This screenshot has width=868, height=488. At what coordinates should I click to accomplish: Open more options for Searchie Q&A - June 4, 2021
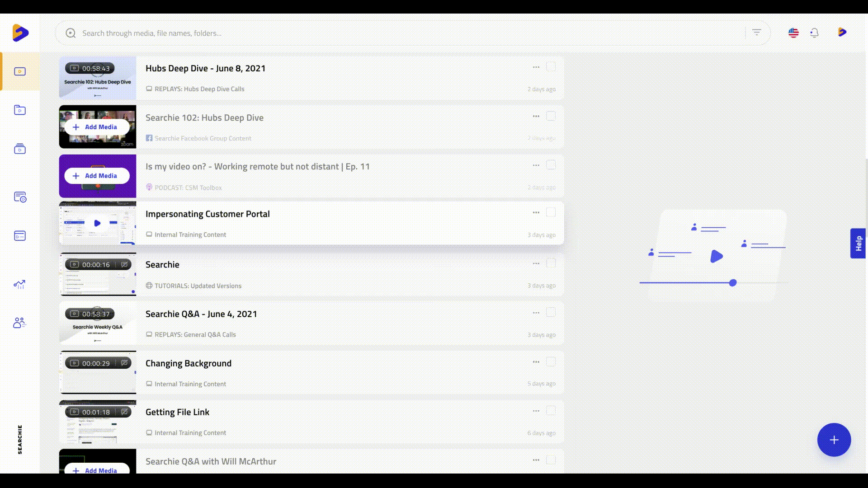point(536,313)
